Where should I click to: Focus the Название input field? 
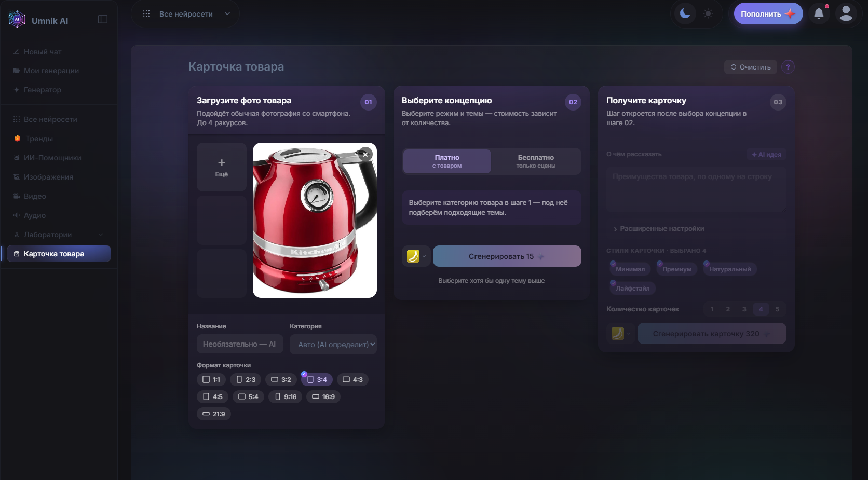(x=240, y=344)
